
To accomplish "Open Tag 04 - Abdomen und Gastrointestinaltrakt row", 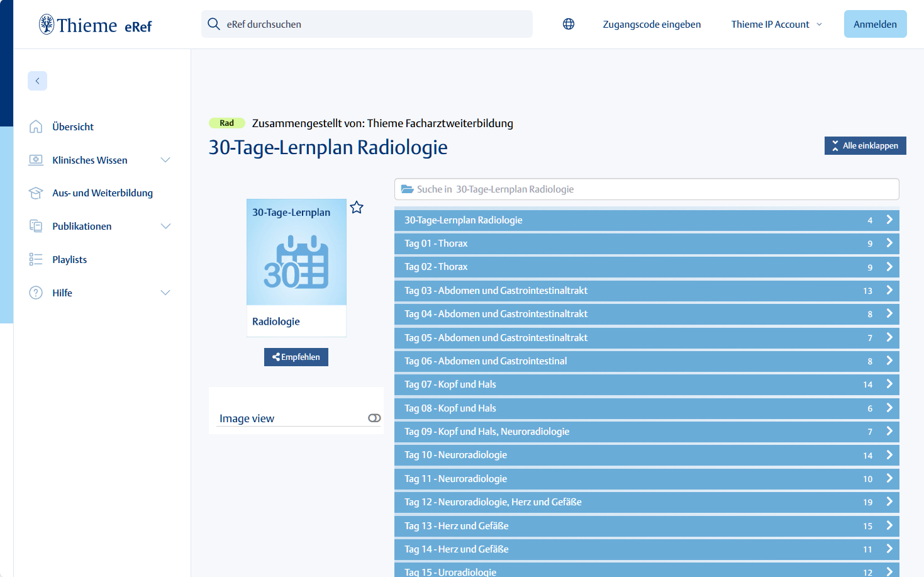I will [647, 314].
